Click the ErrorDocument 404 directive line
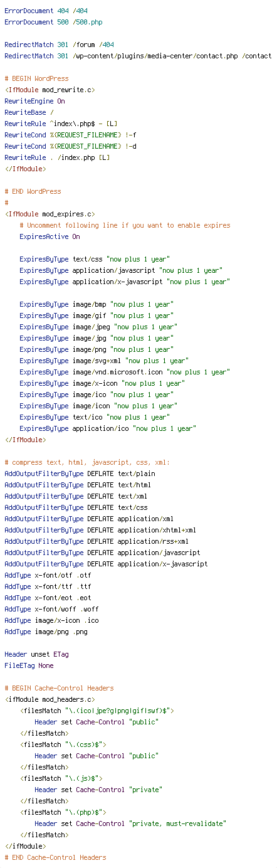 [47, 11]
